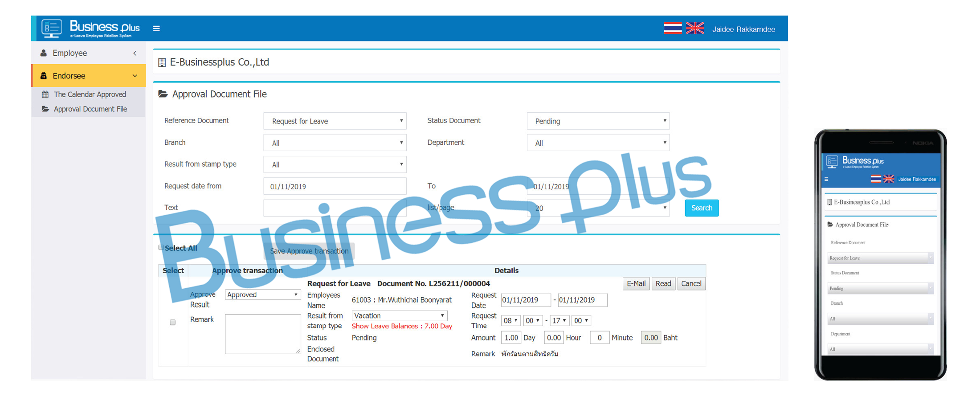Open the Vacation stamp type dropdown
This screenshot has width=980, height=401.
[x=400, y=315]
